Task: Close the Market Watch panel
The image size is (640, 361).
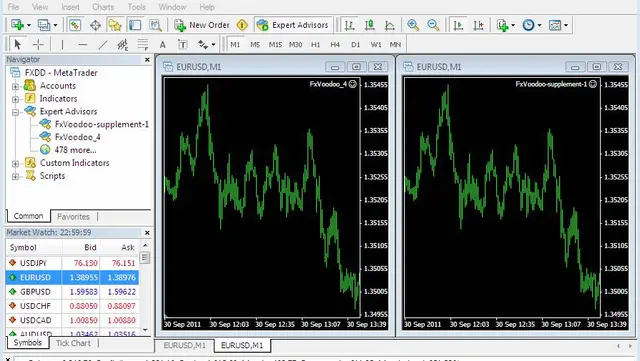Action: [x=147, y=232]
